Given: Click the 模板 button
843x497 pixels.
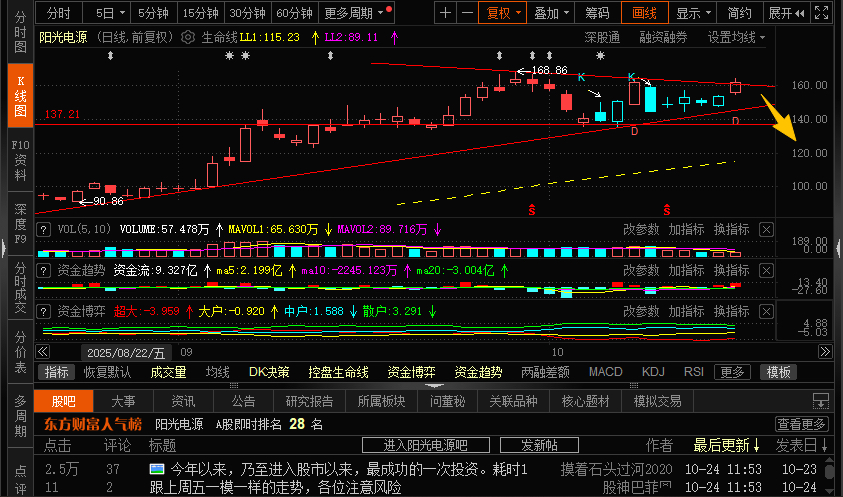Looking at the screenshot, I should (x=778, y=372).
